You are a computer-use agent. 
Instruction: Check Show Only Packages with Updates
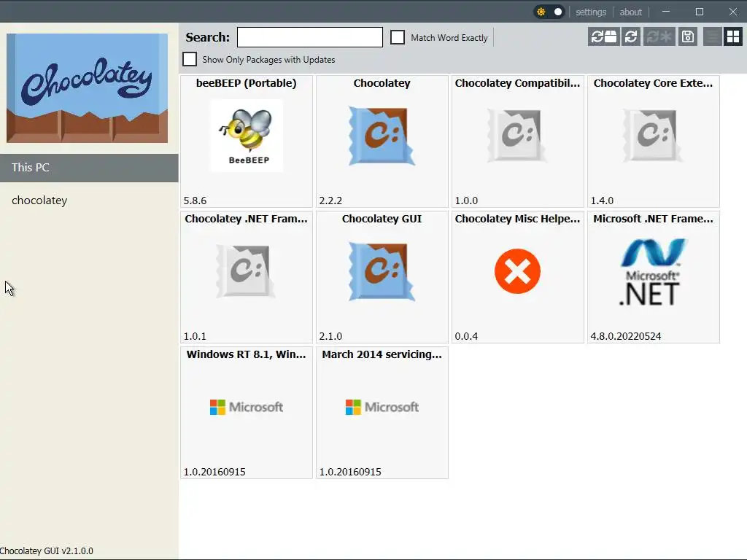pos(190,59)
